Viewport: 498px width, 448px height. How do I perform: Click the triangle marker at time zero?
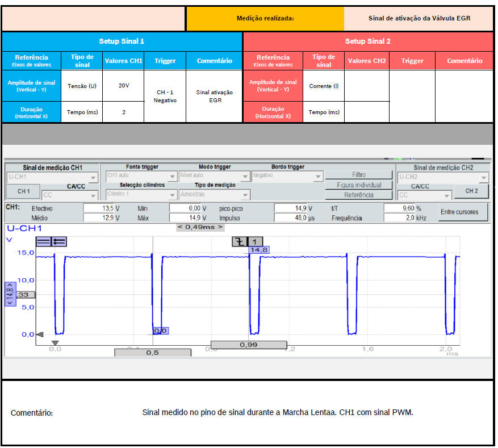55,342
